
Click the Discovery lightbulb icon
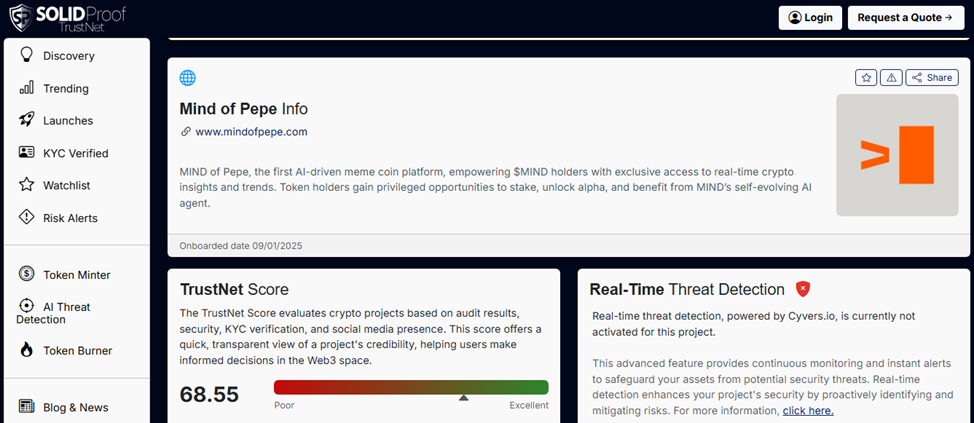26,55
